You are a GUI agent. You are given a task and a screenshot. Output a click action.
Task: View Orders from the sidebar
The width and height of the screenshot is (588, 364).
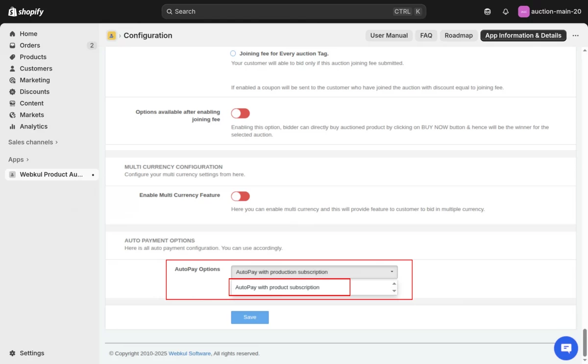pyautogui.click(x=31, y=45)
